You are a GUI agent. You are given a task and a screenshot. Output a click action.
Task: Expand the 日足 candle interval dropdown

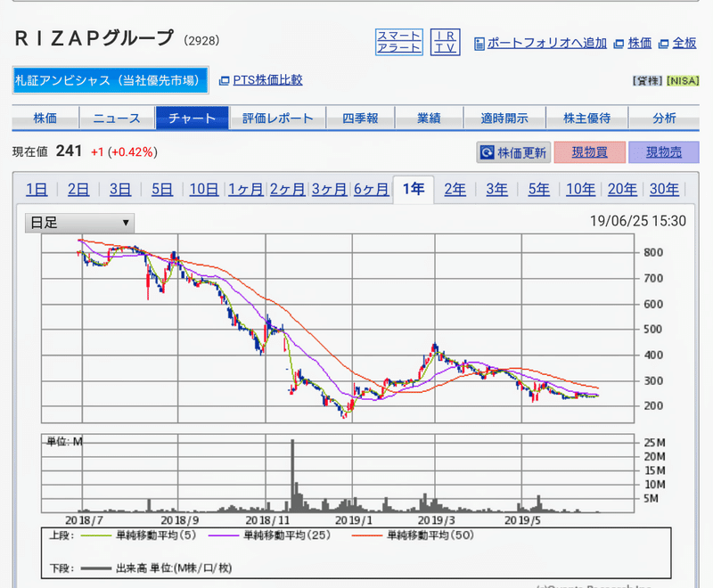[x=79, y=223]
